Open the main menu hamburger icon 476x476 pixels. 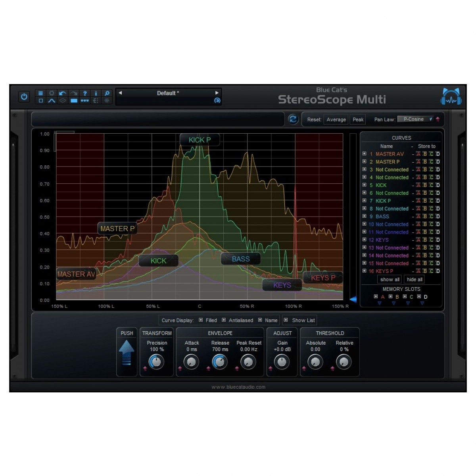(40, 93)
